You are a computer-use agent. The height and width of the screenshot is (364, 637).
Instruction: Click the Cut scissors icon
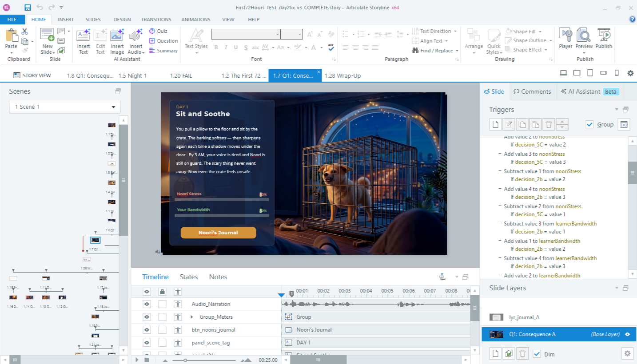click(24, 32)
